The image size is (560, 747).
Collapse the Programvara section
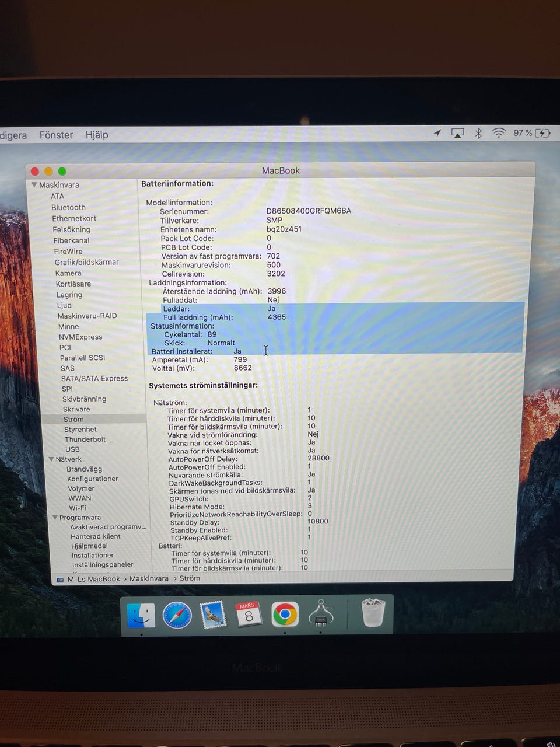point(55,518)
